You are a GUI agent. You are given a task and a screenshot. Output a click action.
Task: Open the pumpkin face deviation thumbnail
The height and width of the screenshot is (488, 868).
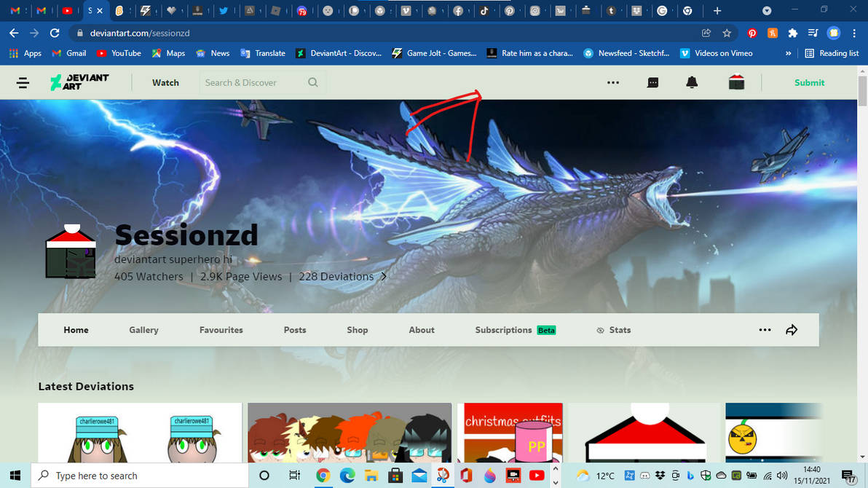[773, 433]
